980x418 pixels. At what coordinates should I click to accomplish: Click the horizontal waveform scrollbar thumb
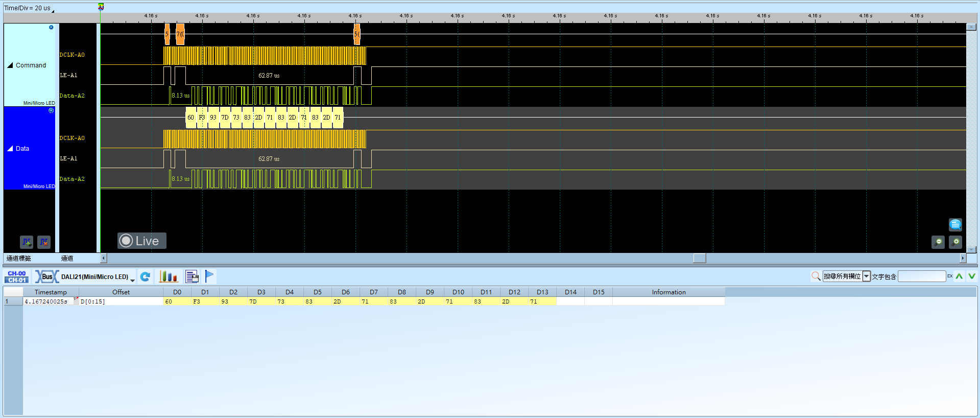pyautogui.click(x=700, y=258)
